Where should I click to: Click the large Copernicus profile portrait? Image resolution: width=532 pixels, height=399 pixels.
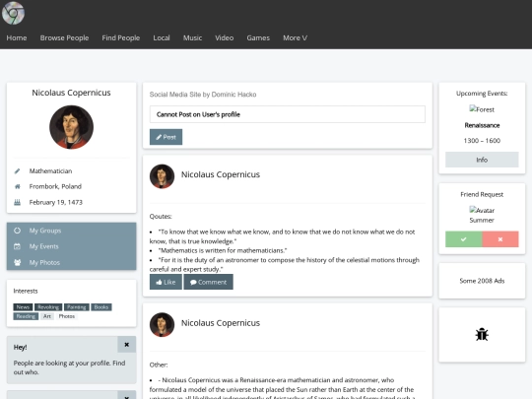(x=71, y=127)
